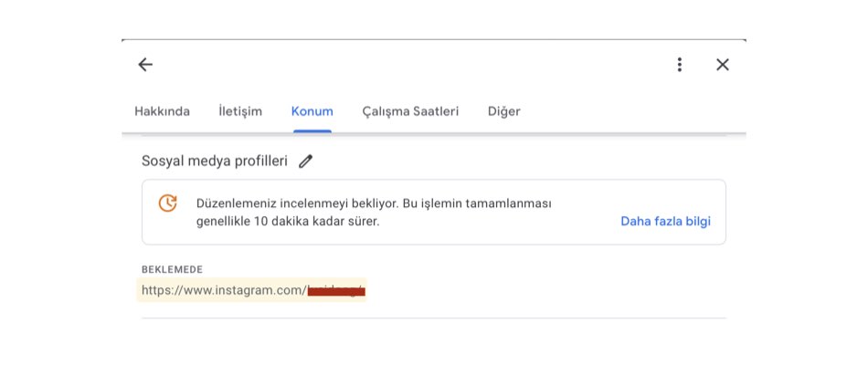Edit social media profiles with pencil icon

(305, 162)
